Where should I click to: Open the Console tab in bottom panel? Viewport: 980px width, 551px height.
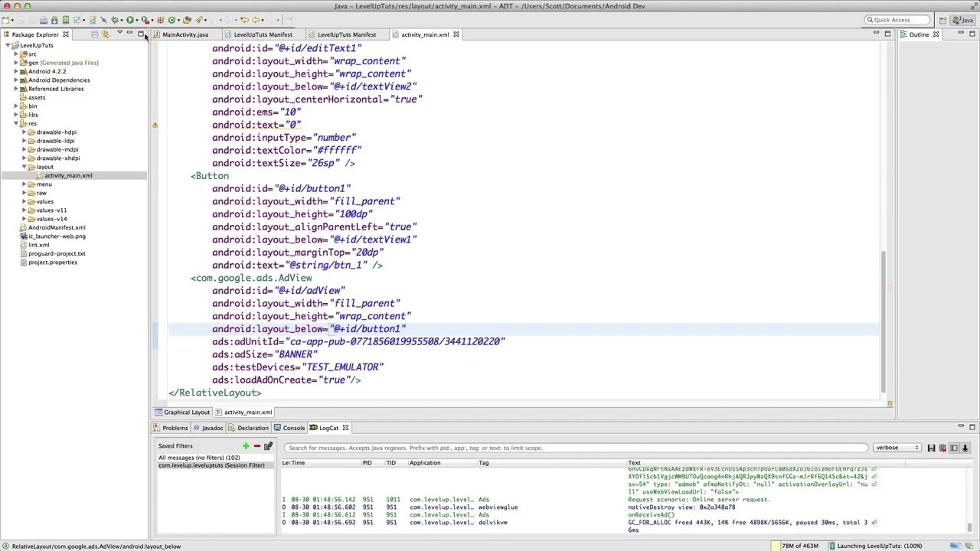[293, 428]
